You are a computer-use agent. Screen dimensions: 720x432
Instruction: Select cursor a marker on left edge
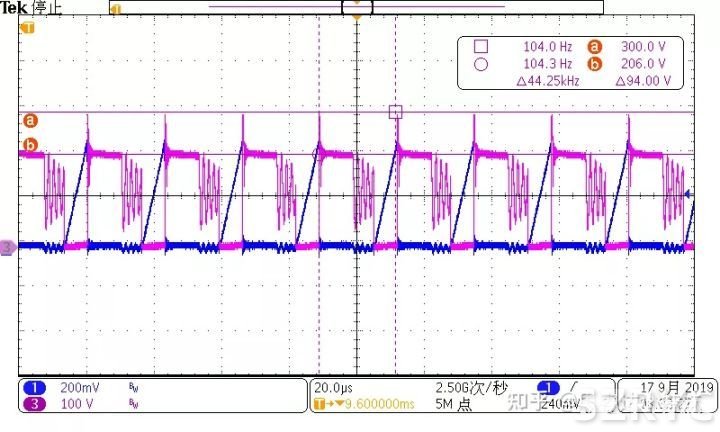click(30, 121)
